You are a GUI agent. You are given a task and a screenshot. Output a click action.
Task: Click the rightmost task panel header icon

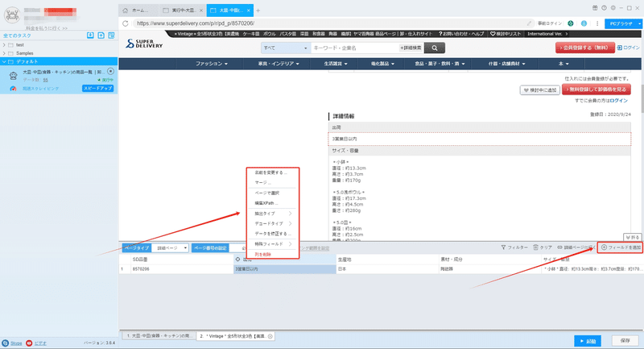coord(111,35)
